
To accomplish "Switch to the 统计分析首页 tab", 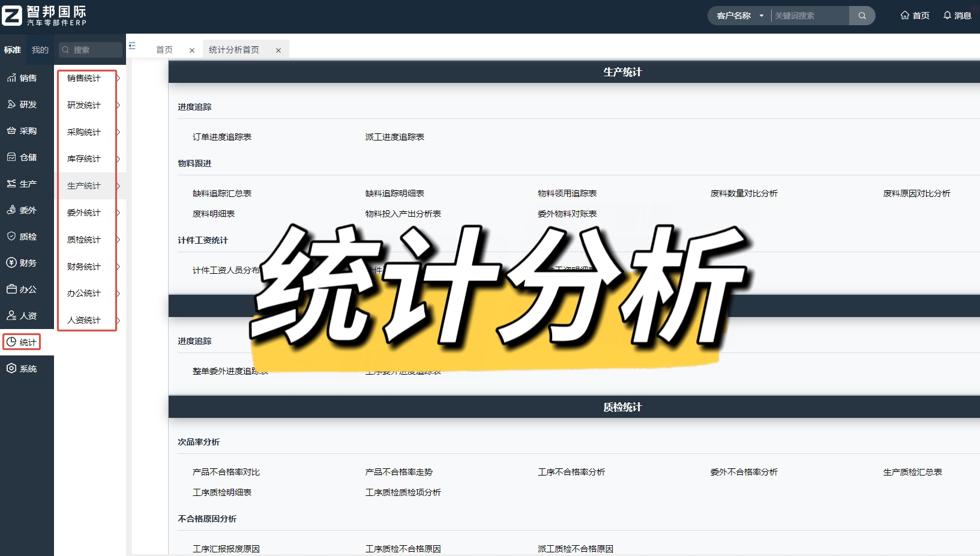I will pos(234,50).
